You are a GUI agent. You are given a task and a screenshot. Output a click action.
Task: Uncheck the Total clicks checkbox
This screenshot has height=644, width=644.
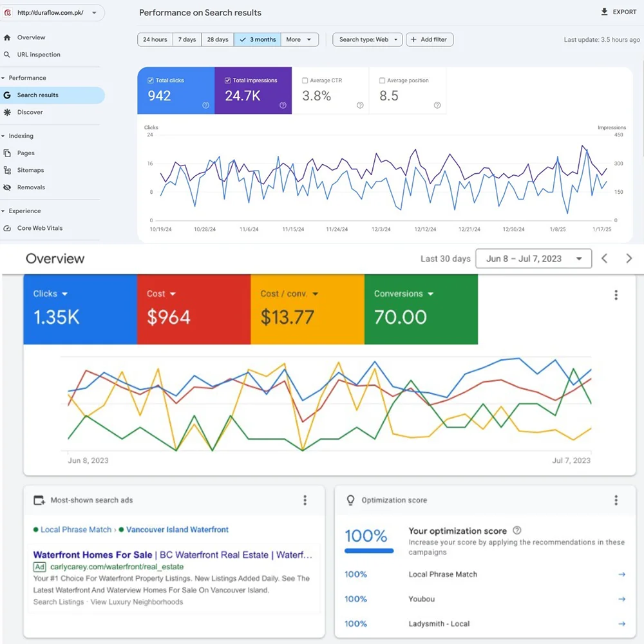click(x=150, y=80)
